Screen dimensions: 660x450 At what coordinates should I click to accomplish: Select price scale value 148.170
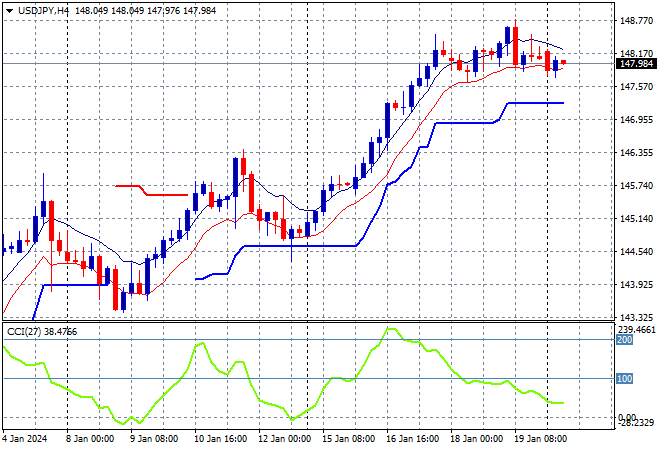click(636, 53)
